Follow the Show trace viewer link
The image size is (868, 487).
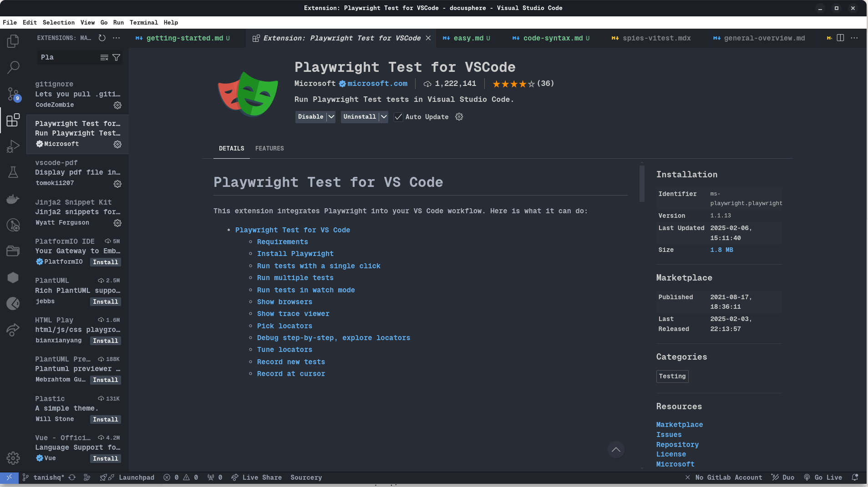click(293, 314)
